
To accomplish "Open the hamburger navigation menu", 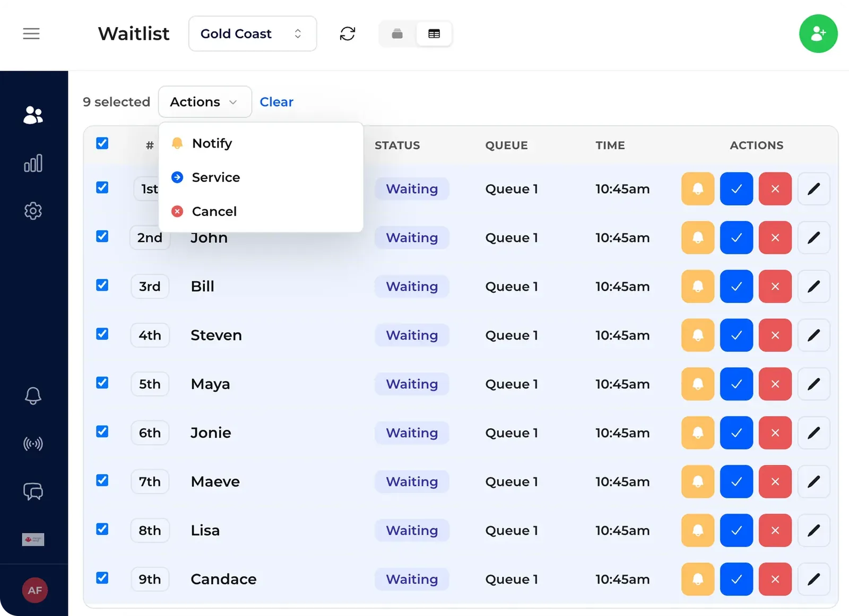I will 31,34.
